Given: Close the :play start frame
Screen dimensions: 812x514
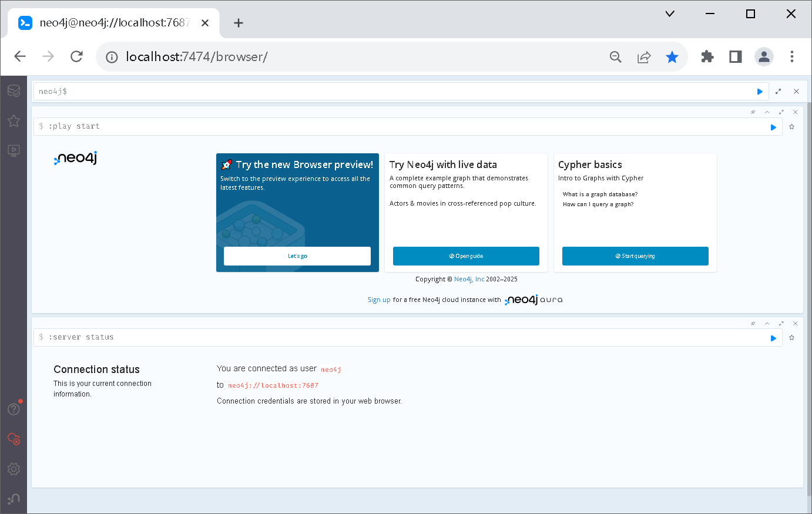Looking at the screenshot, I should pos(795,112).
